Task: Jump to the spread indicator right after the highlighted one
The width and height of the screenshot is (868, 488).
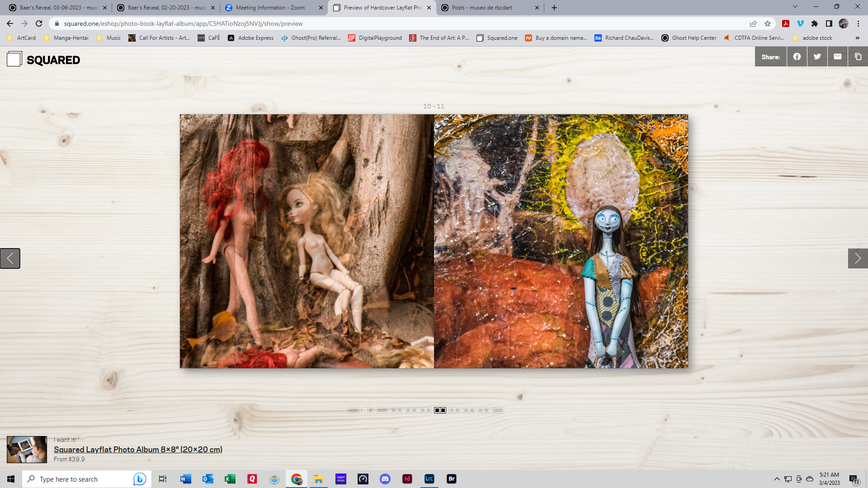Action: 454,410
